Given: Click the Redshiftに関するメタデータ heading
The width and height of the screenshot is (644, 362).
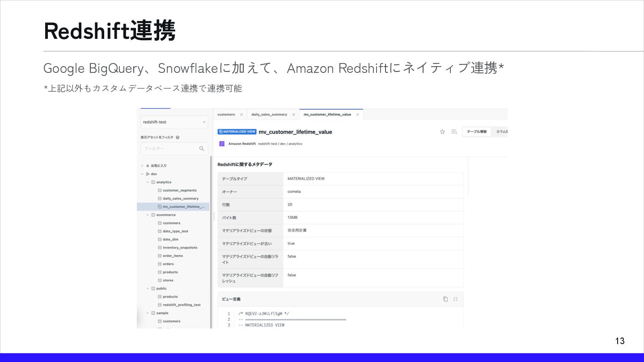Looking at the screenshot, I should [x=245, y=164].
